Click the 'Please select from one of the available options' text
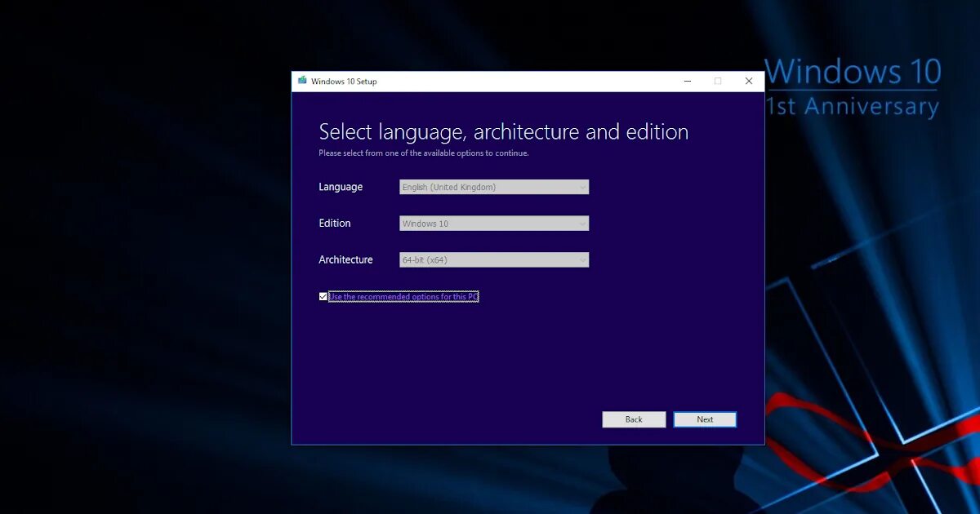980x514 pixels. click(x=424, y=153)
